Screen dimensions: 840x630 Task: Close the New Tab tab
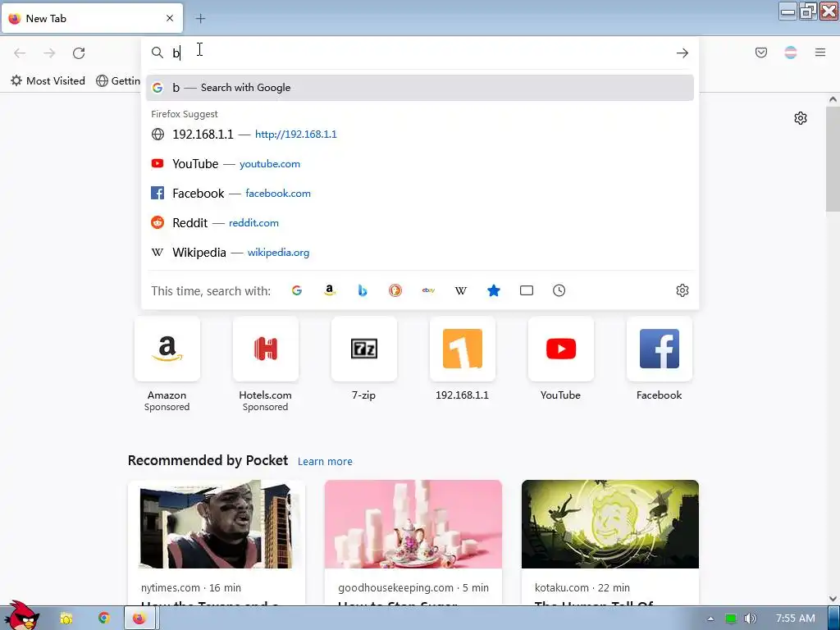click(170, 18)
